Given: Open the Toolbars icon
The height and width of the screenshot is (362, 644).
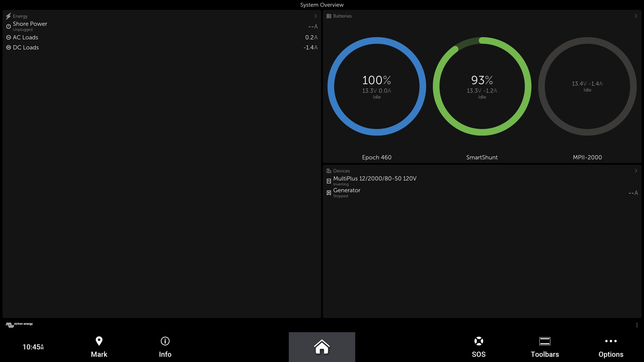Looking at the screenshot, I should [x=545, y=341].
